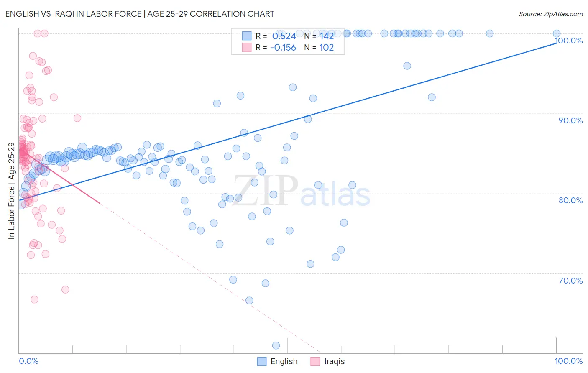588x373 pixels.
Task: Click the chart title text
Action: [x=140, y=14]
